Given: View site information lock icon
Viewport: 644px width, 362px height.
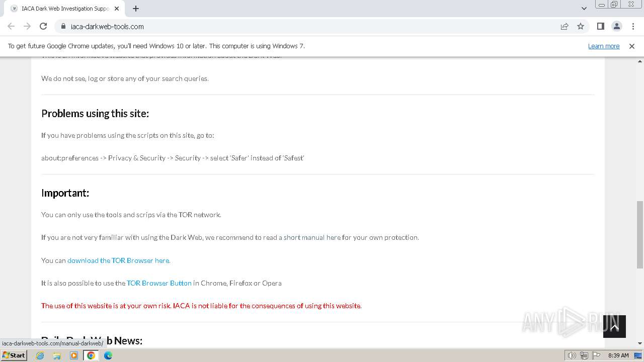Looking at the screenshot, I should tap(63, 26).
